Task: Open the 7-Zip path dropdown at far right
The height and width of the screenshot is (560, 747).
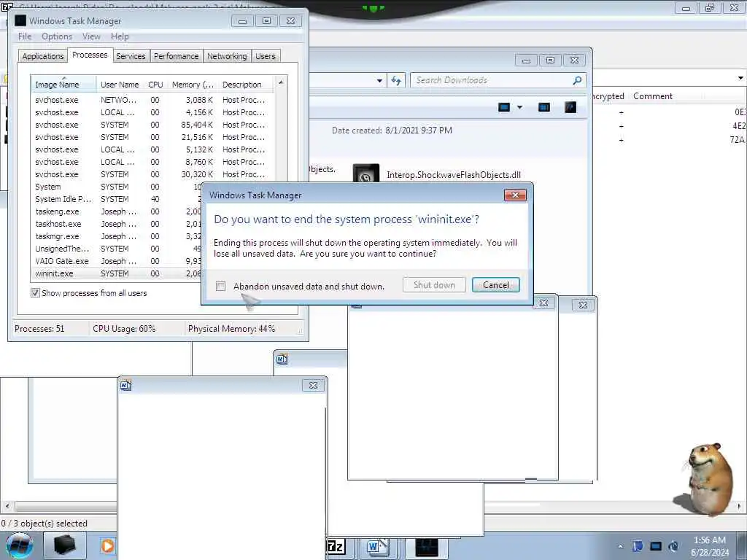Action: (x=740, y=77)
